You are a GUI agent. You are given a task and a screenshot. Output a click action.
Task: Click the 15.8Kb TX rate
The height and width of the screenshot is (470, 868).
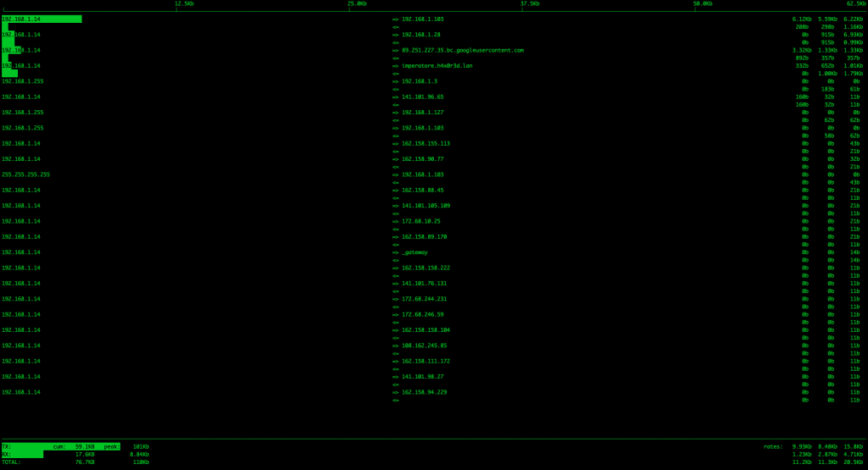853,447
